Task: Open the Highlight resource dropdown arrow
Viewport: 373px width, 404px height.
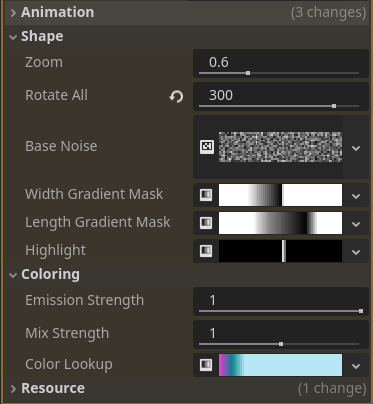Action: tap(356, 252)
